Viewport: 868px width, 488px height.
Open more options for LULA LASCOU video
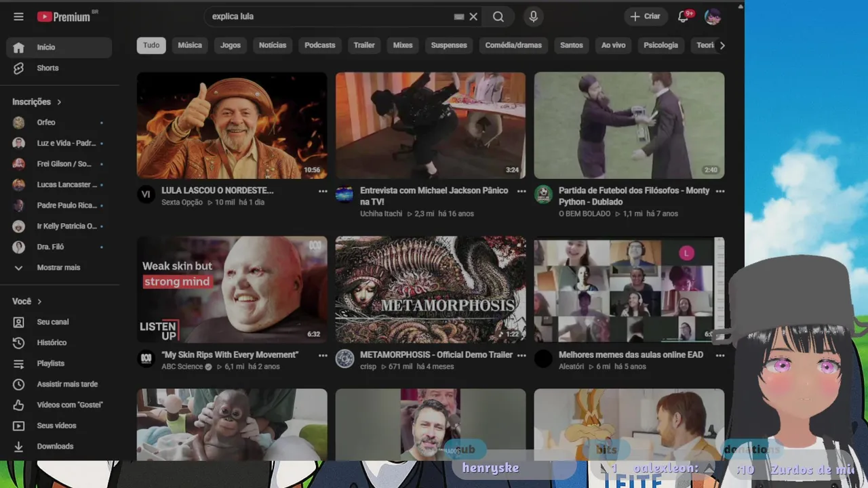(x=323, y=191)
